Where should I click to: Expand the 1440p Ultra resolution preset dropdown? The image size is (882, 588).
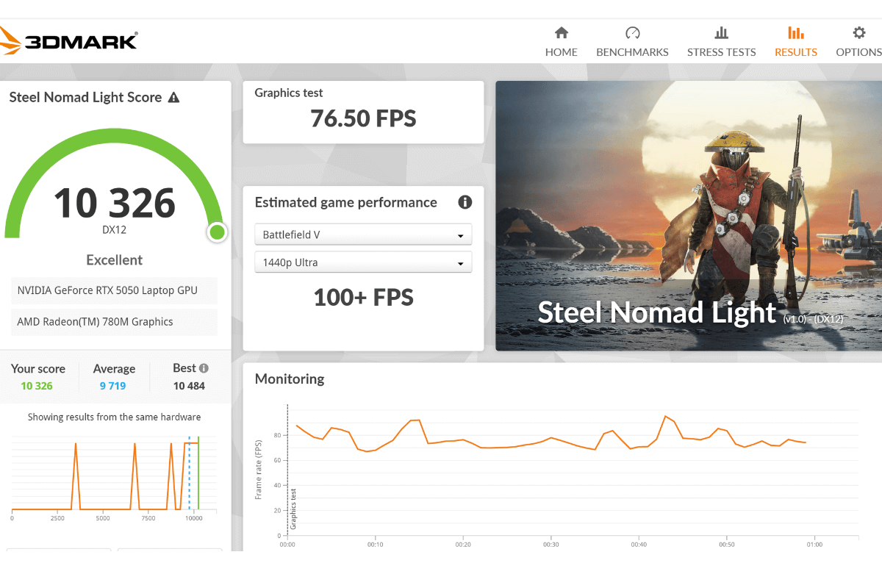coord(363,262)
